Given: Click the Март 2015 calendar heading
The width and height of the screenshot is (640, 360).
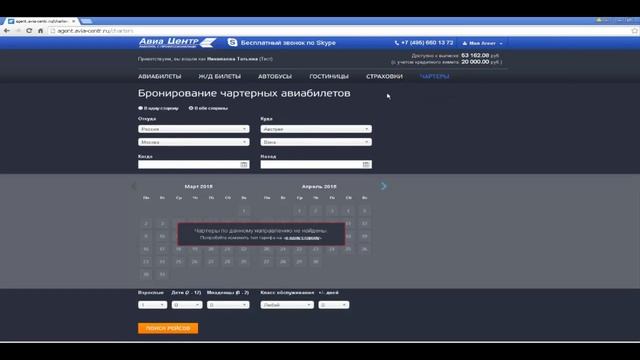Looking at the screenshot, I should tap(198, 187).
